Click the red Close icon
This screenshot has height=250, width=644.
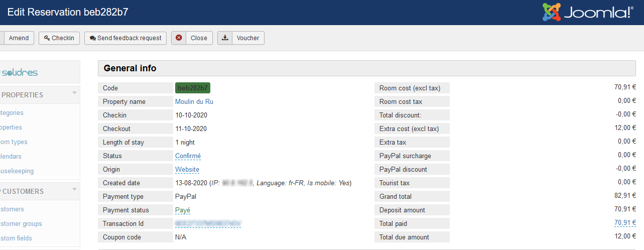point(179,38)
